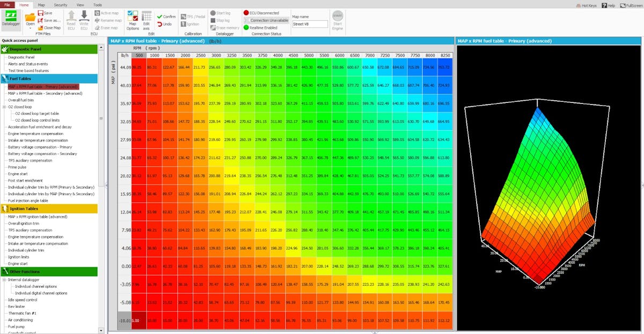Image resolution: width=644 pixels, height=334 pixels.
Task: Collapse the Internal datalogger tree node
Action: point(4,280)
